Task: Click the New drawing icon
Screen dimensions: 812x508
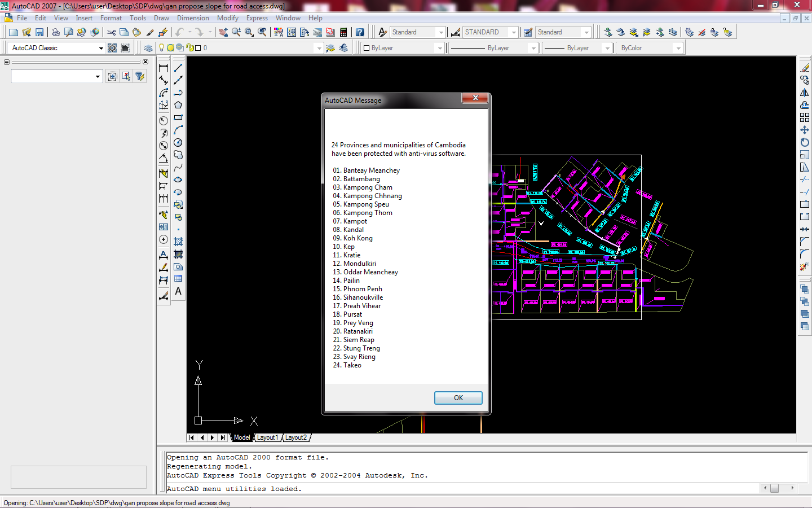Action: tap(14, 32)
